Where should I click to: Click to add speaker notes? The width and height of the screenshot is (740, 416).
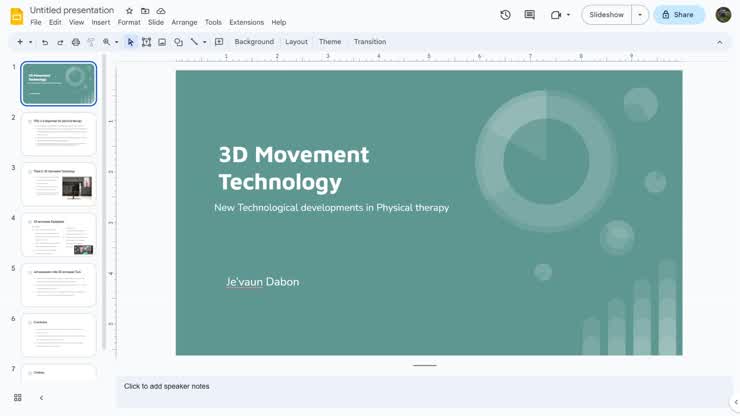click(x=425, y=391)
